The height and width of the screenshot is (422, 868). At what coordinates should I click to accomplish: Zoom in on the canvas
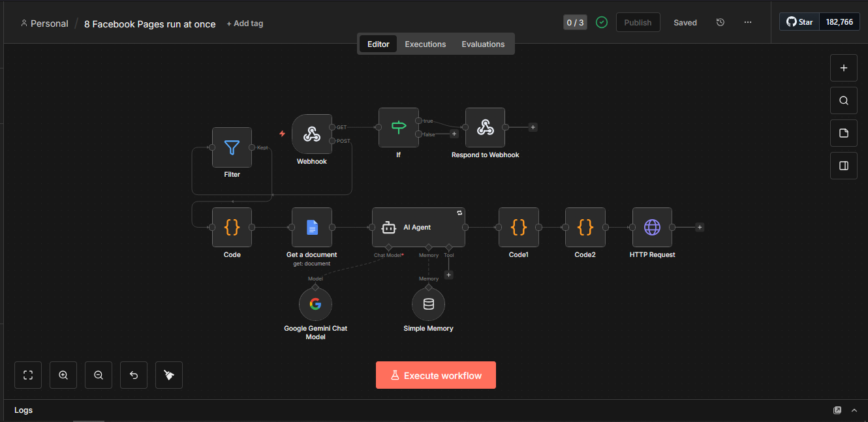coord(63,375)
